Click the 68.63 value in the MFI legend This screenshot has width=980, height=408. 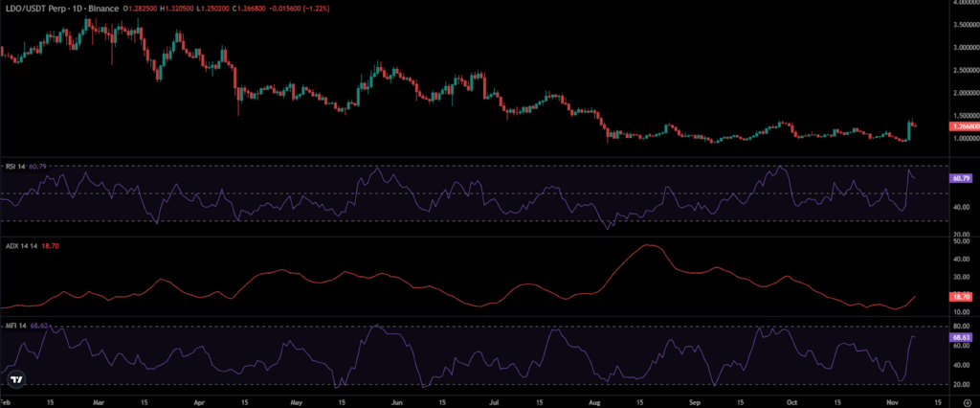(38, 326)
